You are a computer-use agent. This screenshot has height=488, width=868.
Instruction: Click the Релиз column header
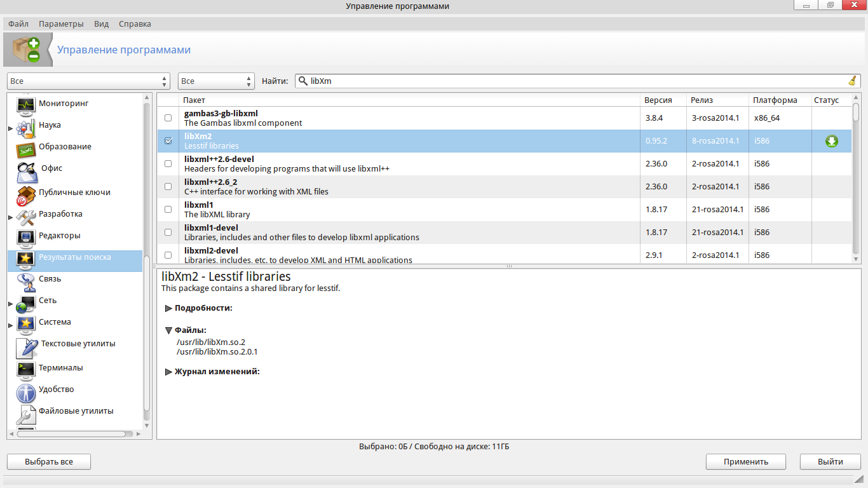[718, 100]
